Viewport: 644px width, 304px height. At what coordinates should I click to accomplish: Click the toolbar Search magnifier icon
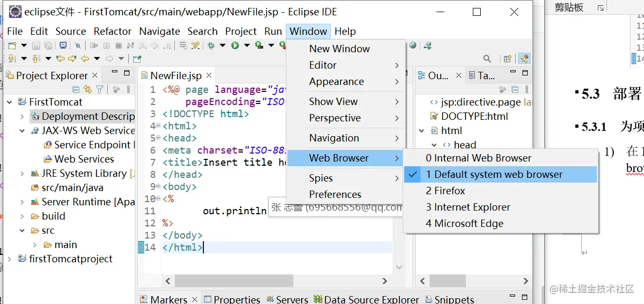487,59
